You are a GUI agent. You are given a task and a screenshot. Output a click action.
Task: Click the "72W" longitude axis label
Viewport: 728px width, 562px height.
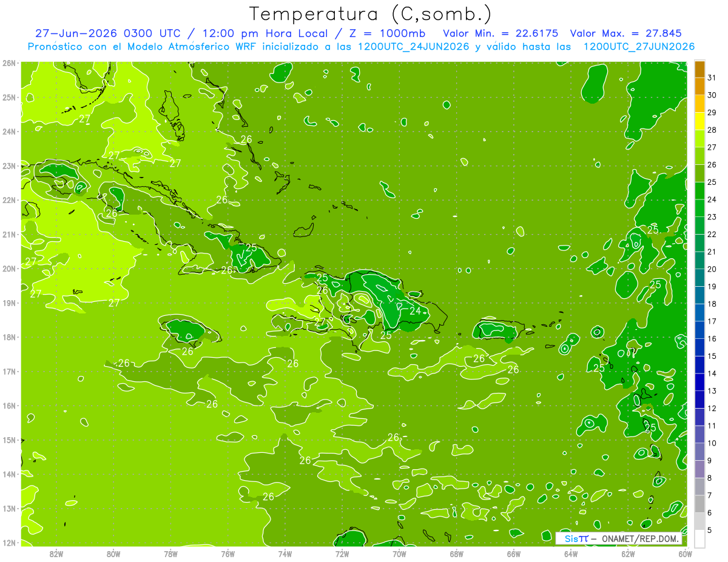342,554
